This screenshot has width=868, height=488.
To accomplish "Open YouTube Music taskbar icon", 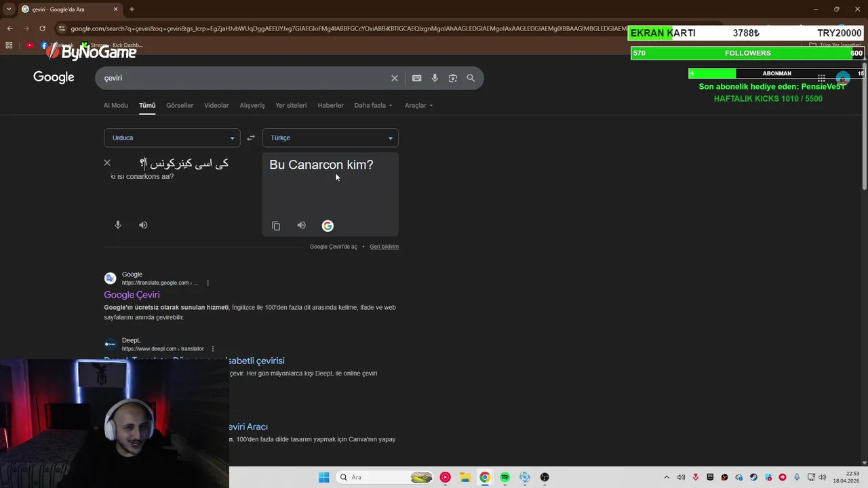I will (445, 477).
